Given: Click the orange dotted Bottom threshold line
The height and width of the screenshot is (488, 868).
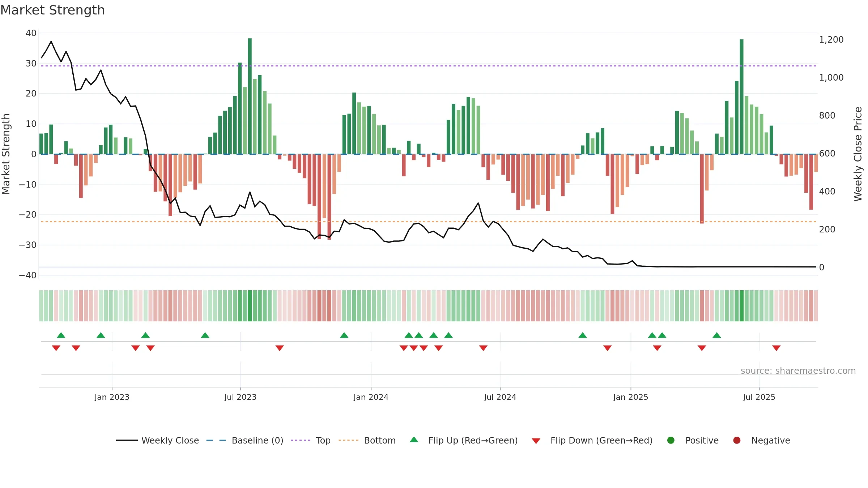Looking at the screenshot, I should [x=429, y=222].
